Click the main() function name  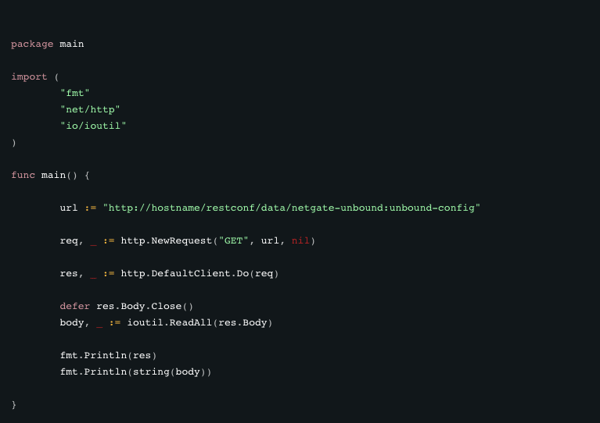[55, 175]
